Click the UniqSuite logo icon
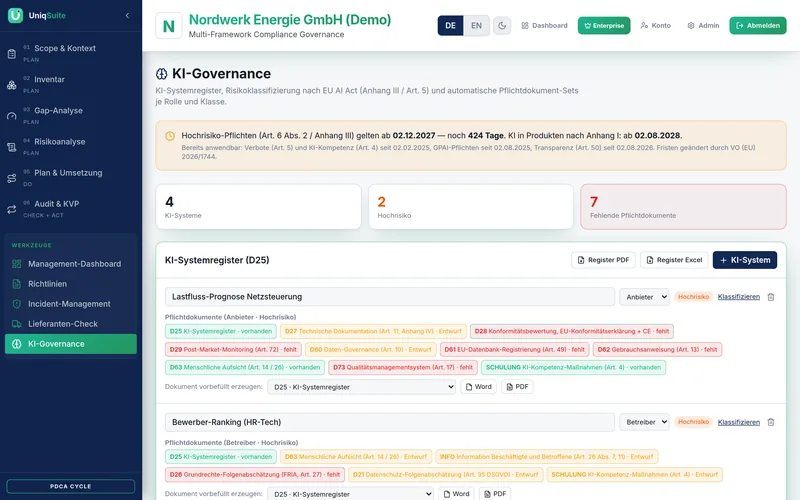 15,15
